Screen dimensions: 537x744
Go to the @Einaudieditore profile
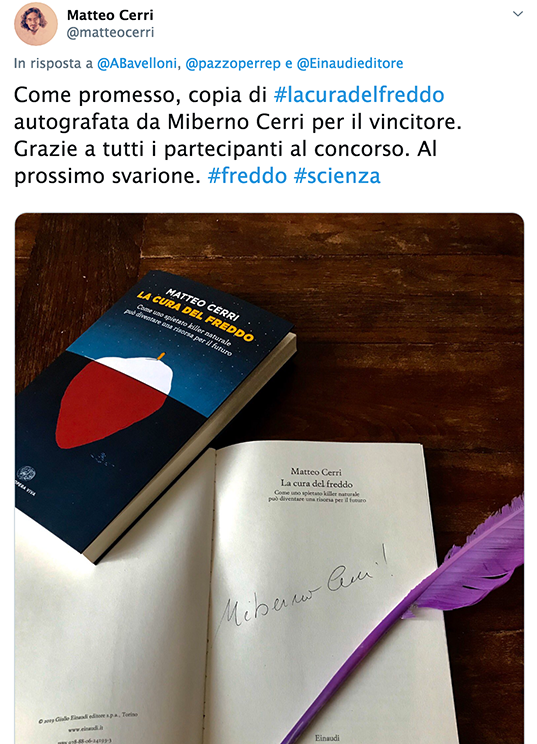click(350, 64)
